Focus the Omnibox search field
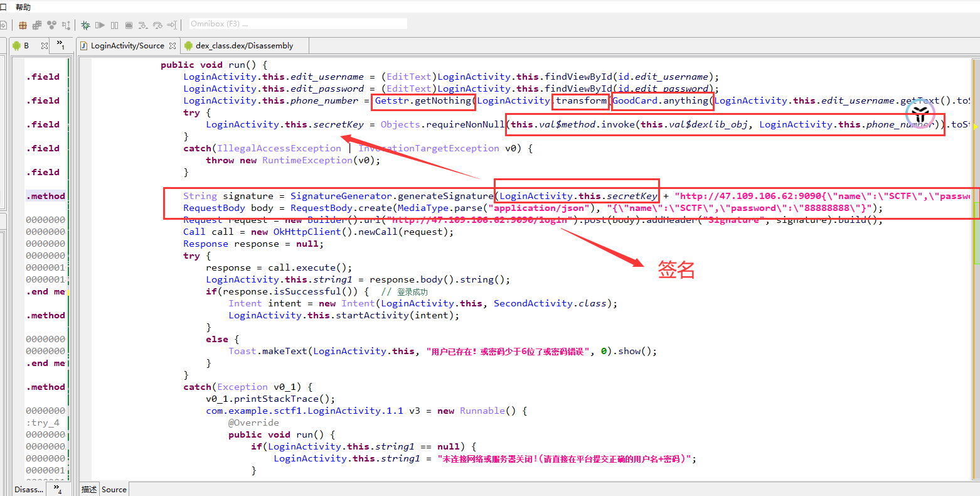The width and height of the screenshot is (980, 496). (x=298, y=24)
